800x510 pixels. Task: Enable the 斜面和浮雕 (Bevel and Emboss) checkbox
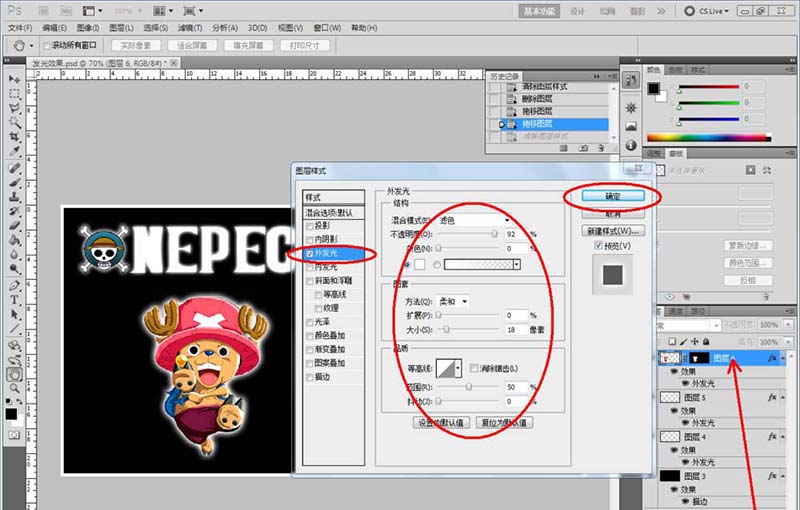click(x=310, y=281)
